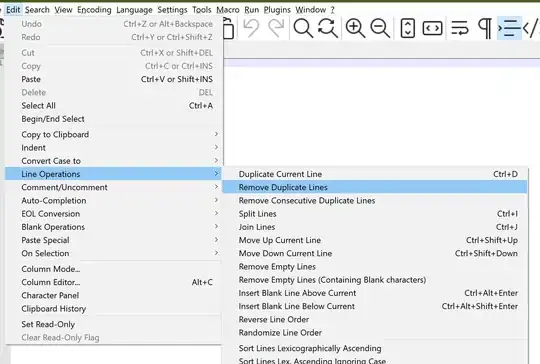The image size is (540, 364).
Task: Toggle synchronize horizontal scrolling icon
Action: click(x=433, y=28)
